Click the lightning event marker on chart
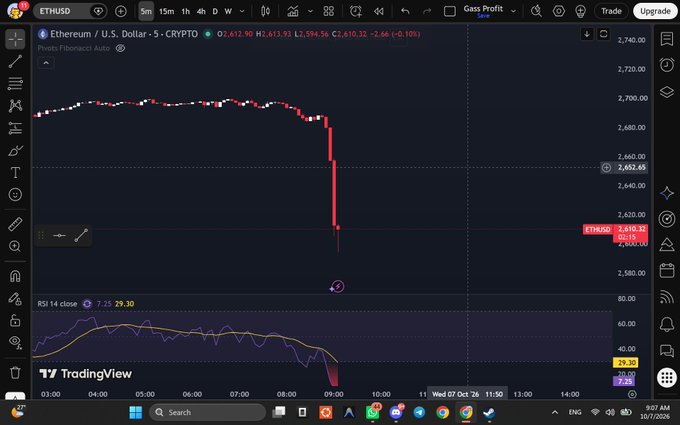680x425 pixels. (337, 286)
